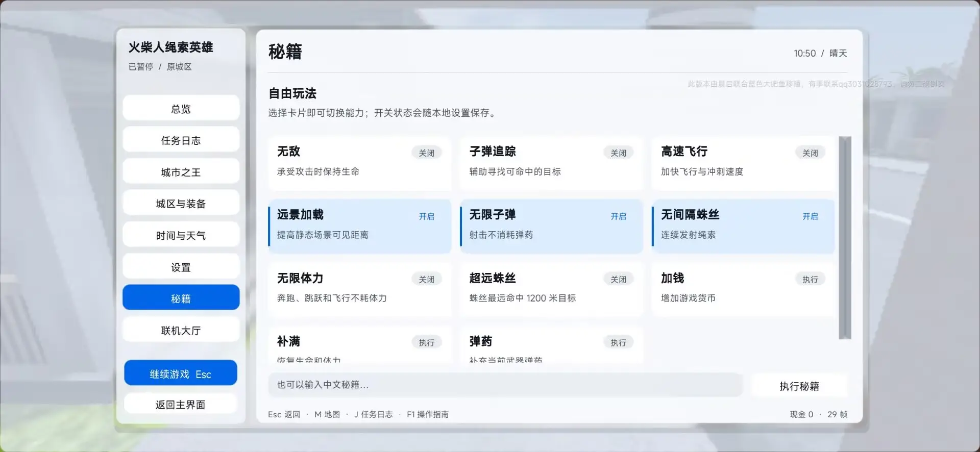
Task: Enable the 超远蛛丝 cheat card
Action: 551,290
